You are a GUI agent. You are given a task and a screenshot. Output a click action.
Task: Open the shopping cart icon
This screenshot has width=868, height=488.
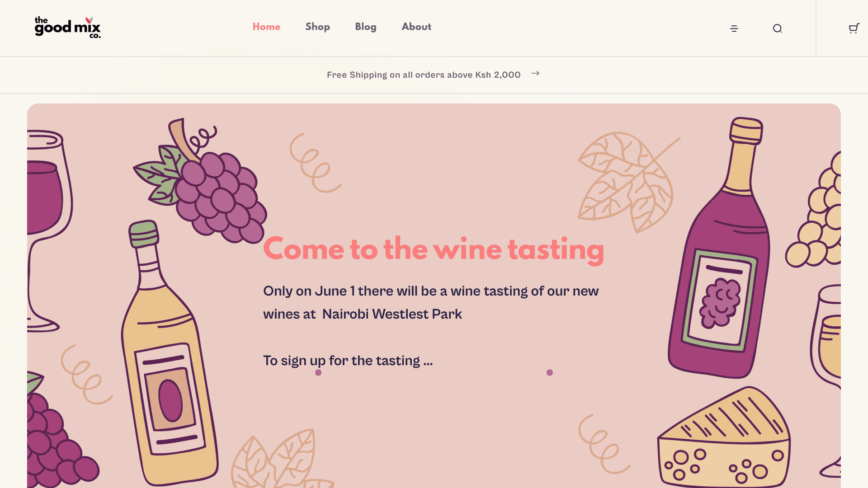[x=854, y=28]
